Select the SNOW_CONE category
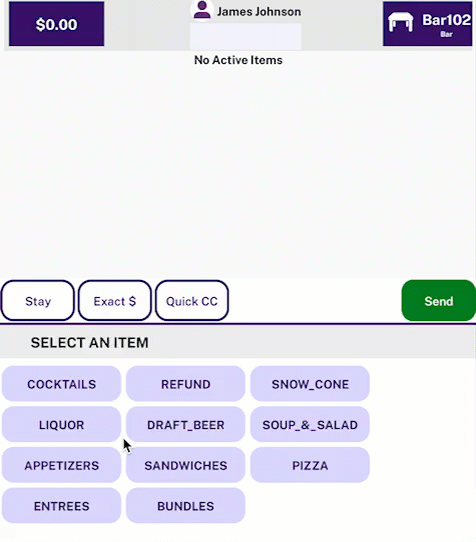 tap(310, 384)
